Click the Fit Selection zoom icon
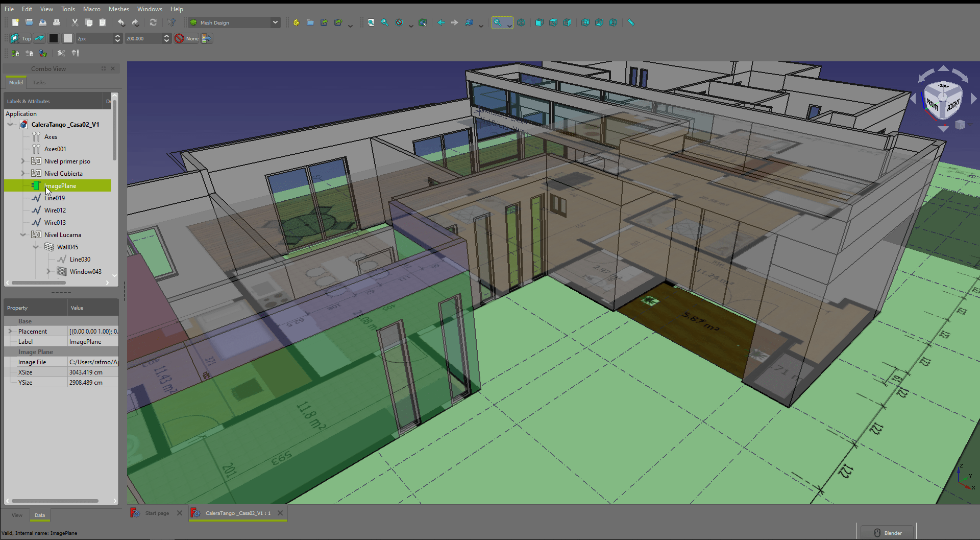 pyautogui.click(x=385, y=22)
